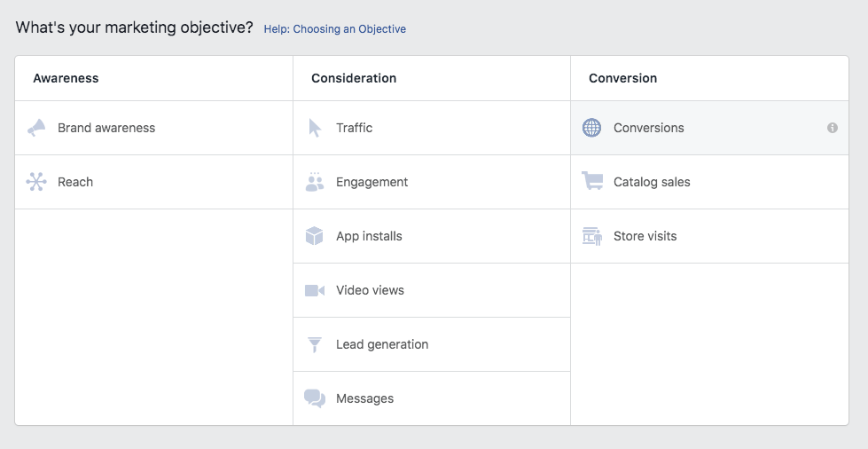868x449 pixels.
Task: Click the Conversions globe icon
Action: (591, 128)
